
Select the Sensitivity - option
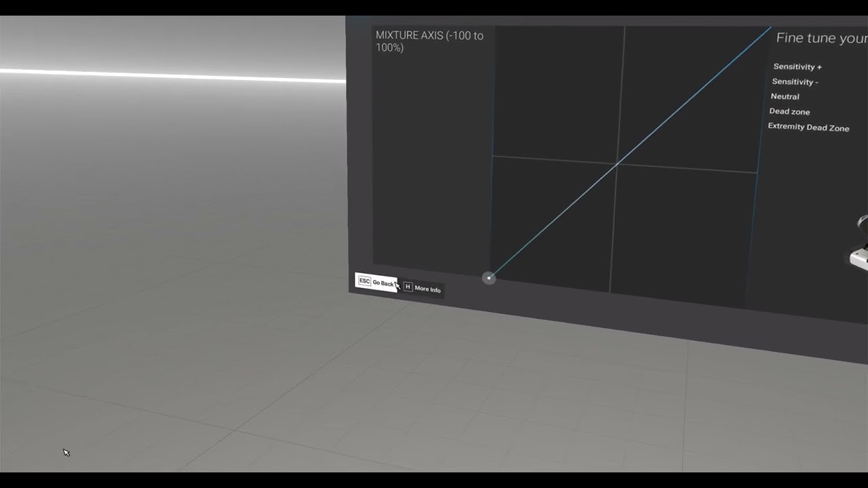point(795,81)
